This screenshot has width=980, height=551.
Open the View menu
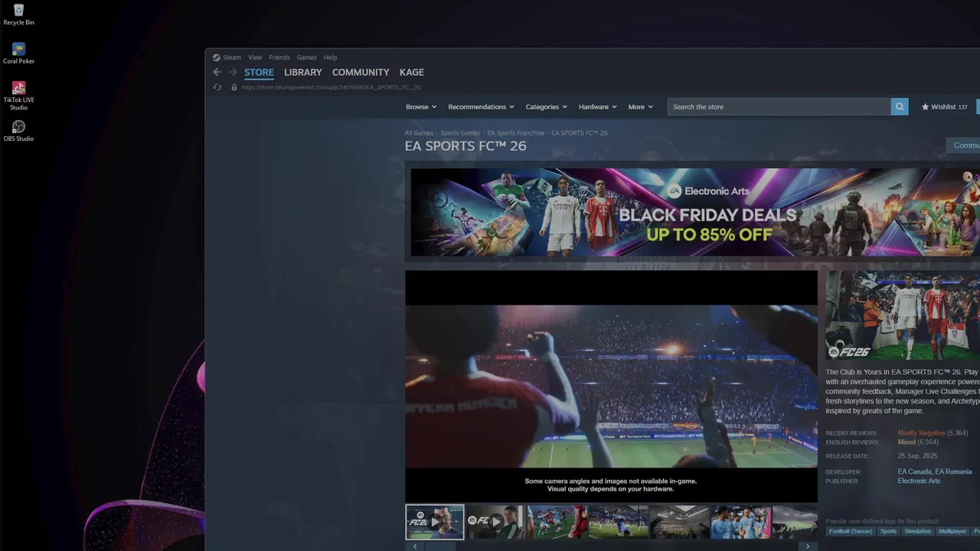click(255, 57)
